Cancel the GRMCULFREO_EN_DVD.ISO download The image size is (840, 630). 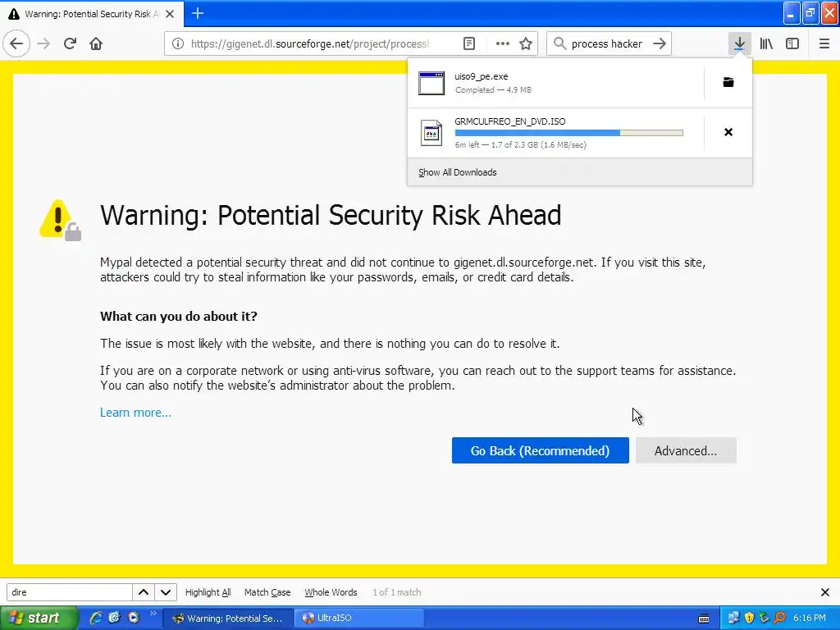[728, 132]
